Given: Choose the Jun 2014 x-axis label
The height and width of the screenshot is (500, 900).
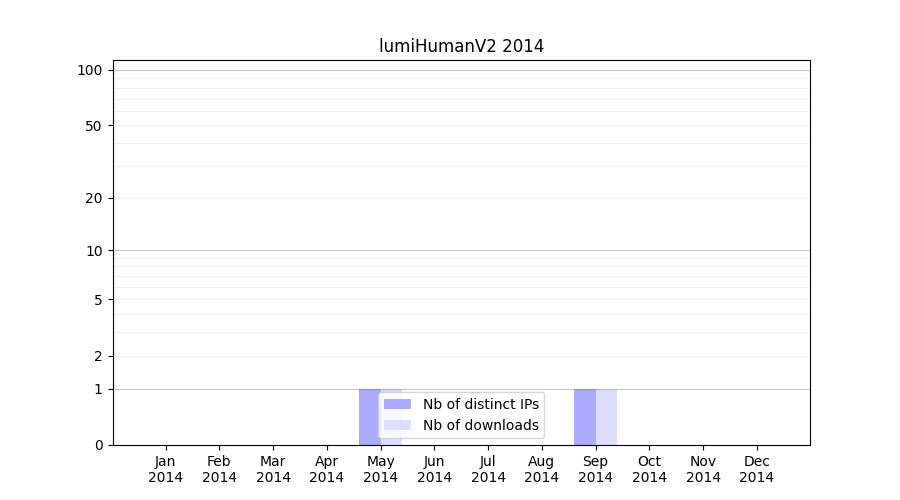Looking at the screenshot, I should (x=434, y=469).
